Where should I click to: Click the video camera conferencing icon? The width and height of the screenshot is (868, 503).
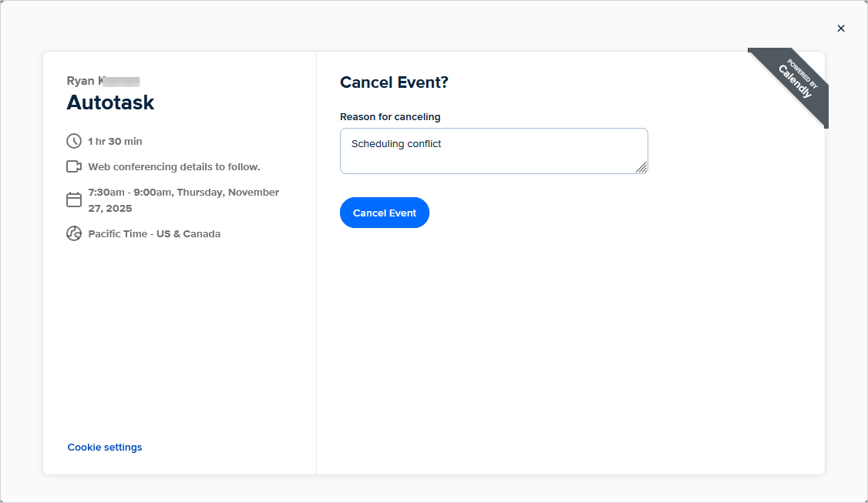74,166
